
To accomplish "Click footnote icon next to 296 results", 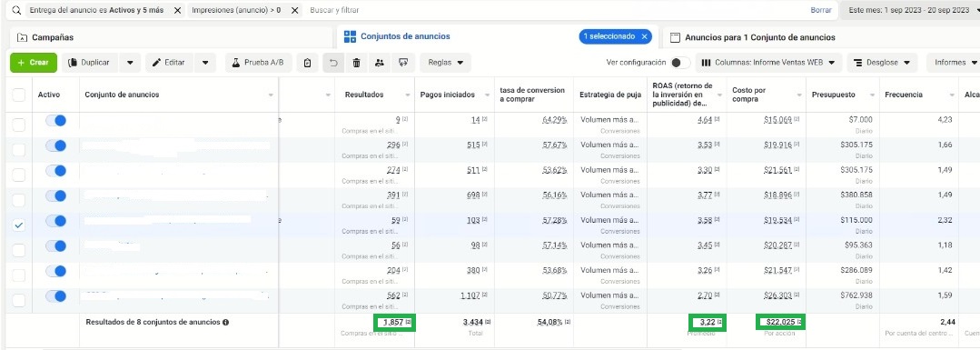I will pyautogui.click(x=405, y=144).
